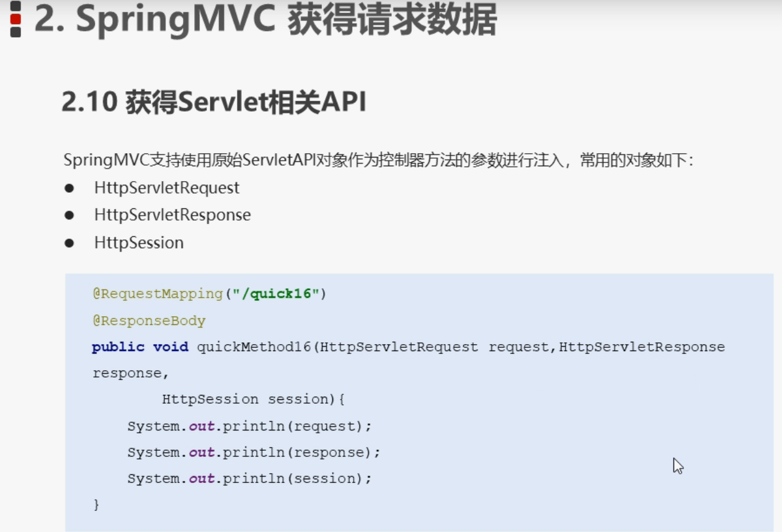Click the "HttpSession session){" parameter line
Screen dimensions: 782x532
click(253, 399)
